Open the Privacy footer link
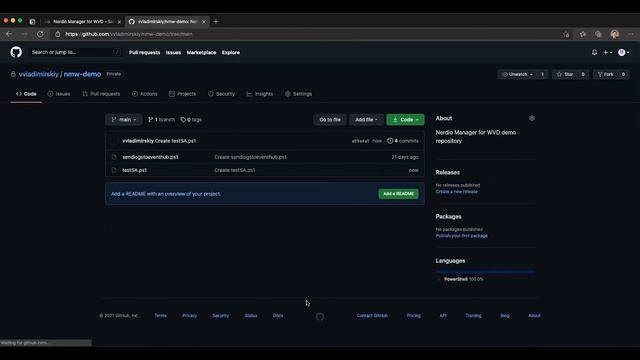 tap(189, 316)
